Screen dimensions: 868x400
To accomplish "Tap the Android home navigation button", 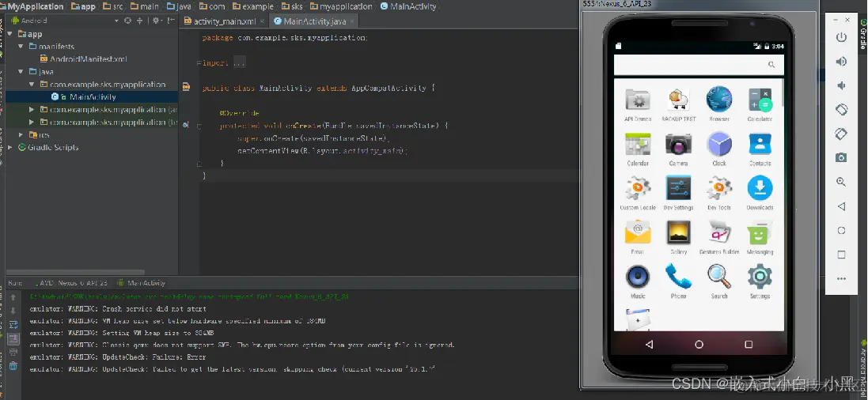I will 699,344.
